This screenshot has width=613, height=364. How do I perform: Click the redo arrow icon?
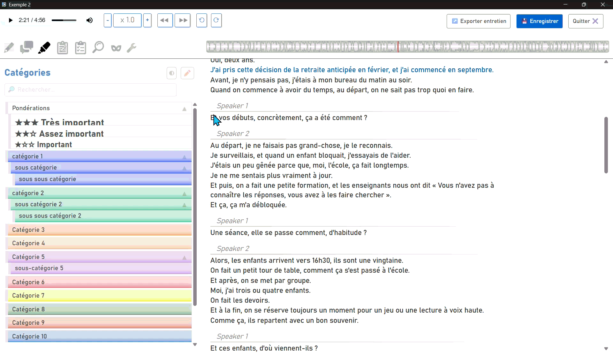tap(216, 20)
